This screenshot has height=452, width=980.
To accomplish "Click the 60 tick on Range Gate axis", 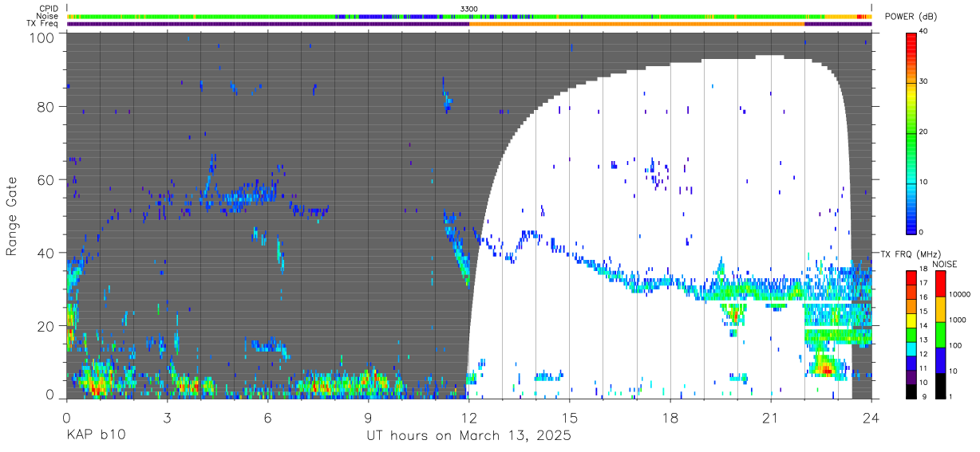I will 45,179.
